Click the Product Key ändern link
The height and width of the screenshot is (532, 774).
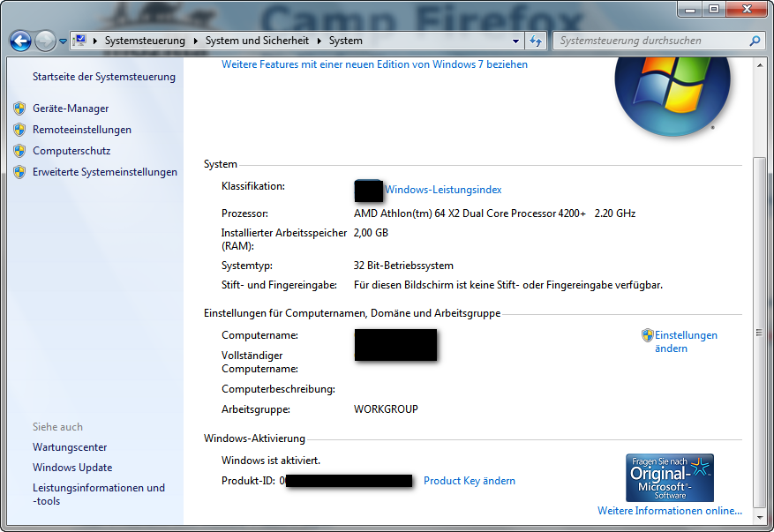point(470,481)
